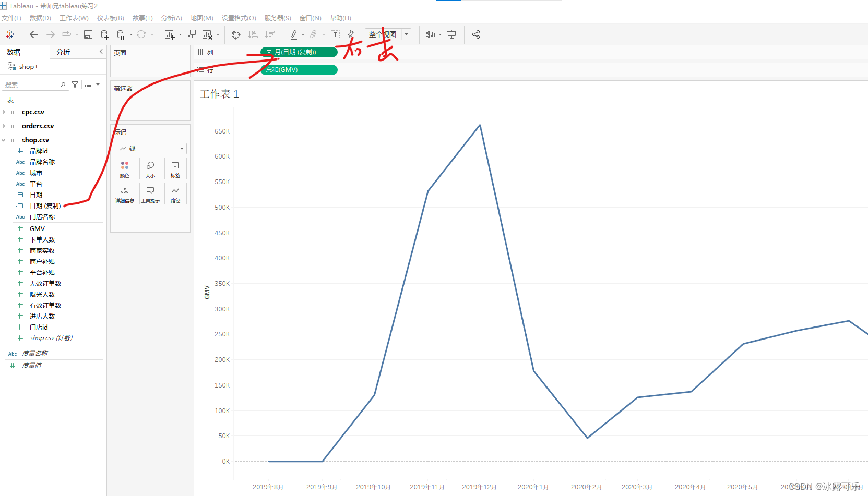This screenshot has width=868, height=496.
Task: Collapse the shop.csv table
Action: (4, 140)
